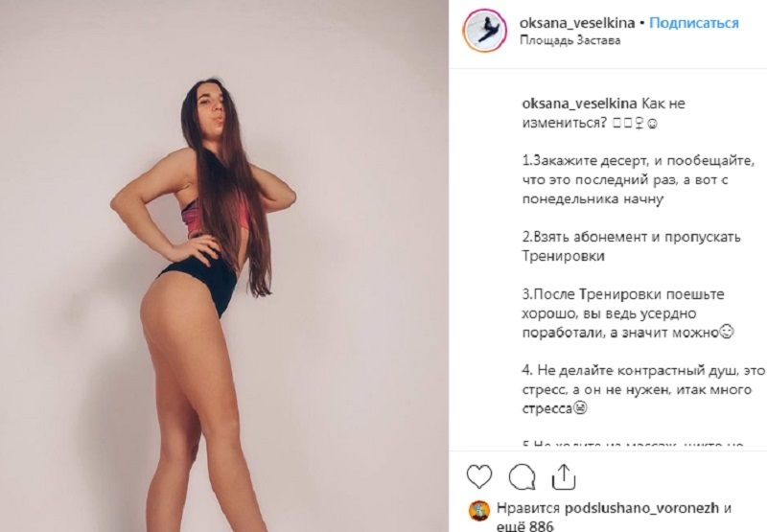Screen dimensions: 767x532
Task: Click caption item 1 about ordering dessert
Action: (638, 180)
